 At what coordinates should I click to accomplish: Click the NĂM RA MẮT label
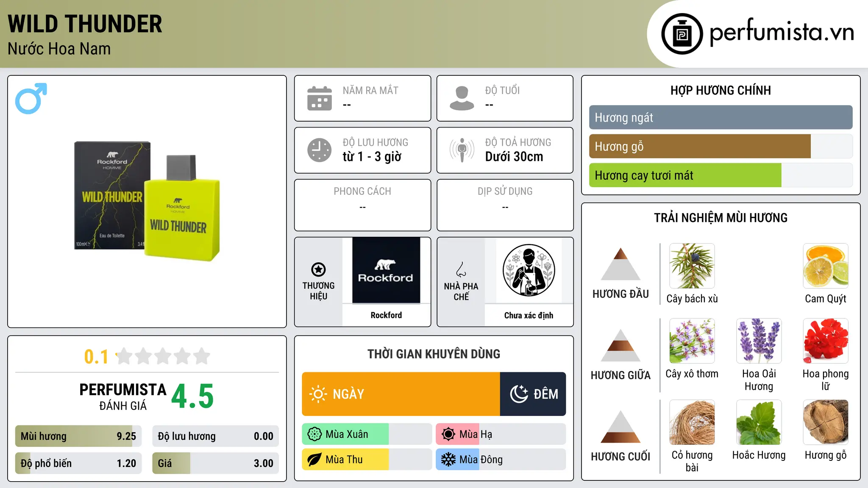tap(370, 90)
